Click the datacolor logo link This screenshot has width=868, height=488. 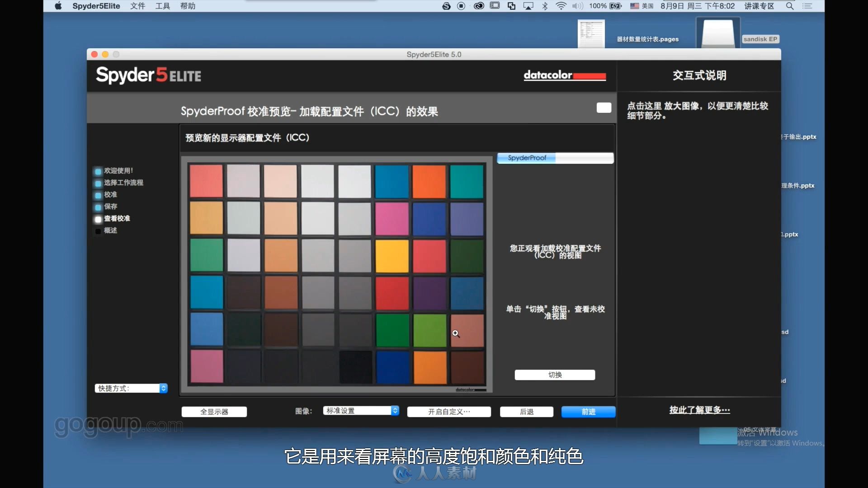pyautogui.click(x=565, y=75)
